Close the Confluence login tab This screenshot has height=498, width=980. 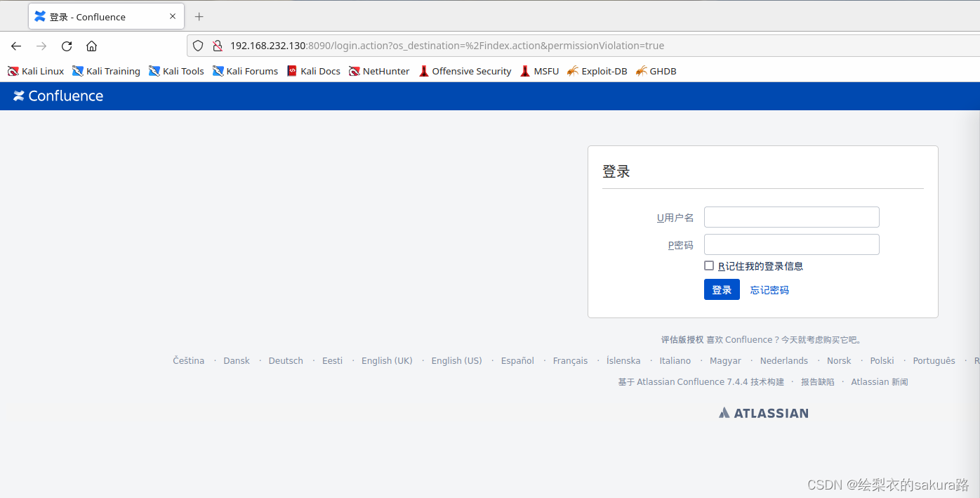point(173,16)
